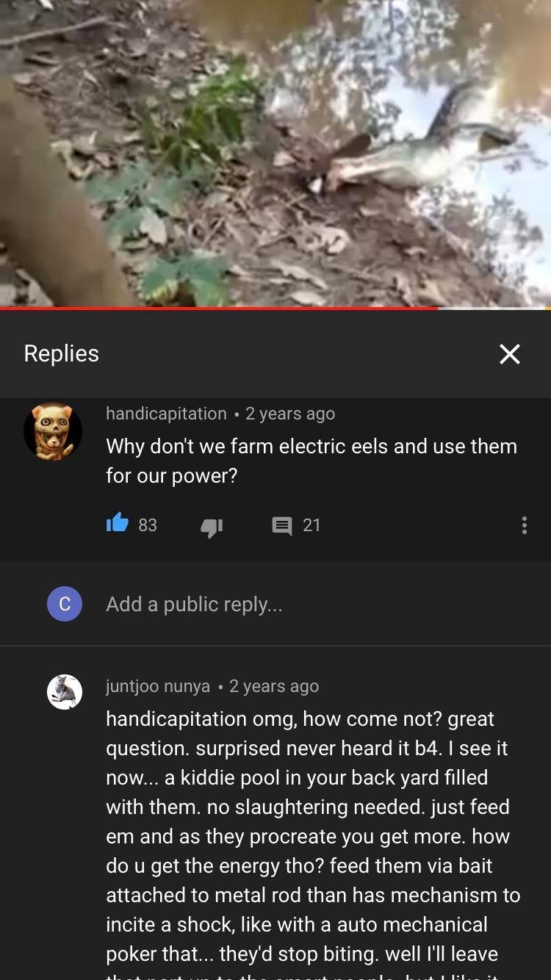Dislike the electric eels comment
This screenshot has height=980, width=551.
(x=212, y=526)
